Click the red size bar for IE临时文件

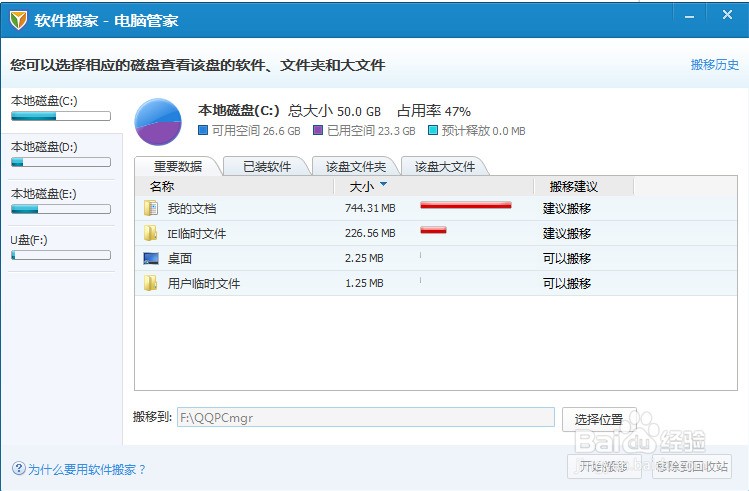[433, 230]
